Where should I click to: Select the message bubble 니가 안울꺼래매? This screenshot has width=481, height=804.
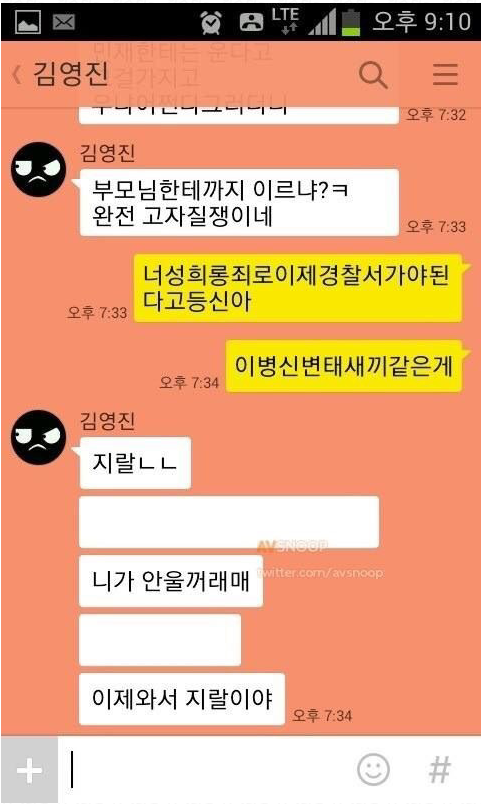point(171,581)
